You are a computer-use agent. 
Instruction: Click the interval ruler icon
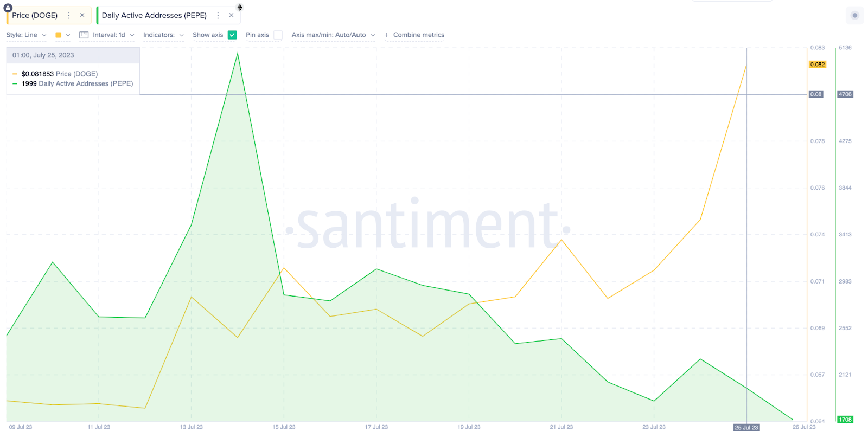point(84,35)
